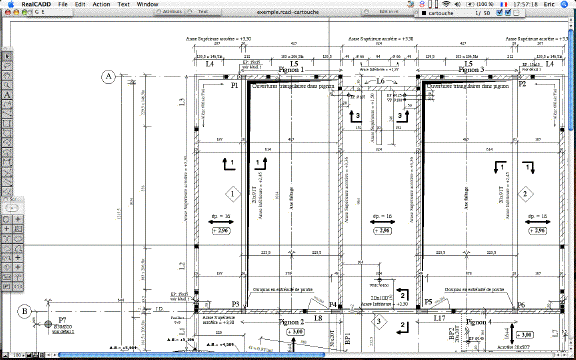The width and height of the screenshot is (576, 360).
Task: Open the Window menu
Action: [147, 4]
